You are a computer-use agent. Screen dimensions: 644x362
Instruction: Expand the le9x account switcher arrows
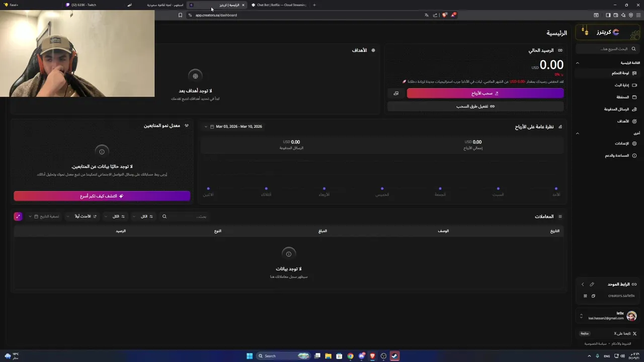pyautogui.click(x=581, y=316)
